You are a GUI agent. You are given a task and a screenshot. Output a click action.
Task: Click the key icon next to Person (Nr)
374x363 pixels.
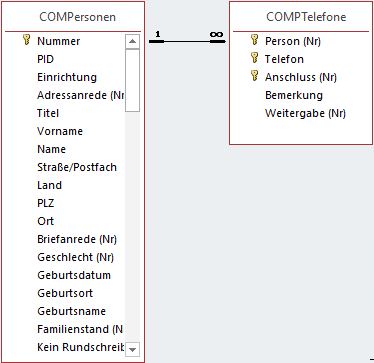click(254, 39)
